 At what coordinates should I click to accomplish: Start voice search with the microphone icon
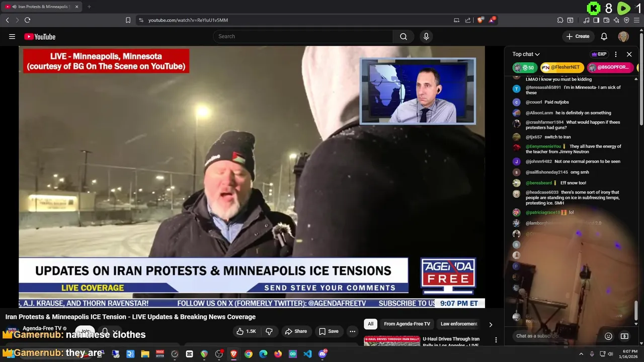coord(426,36)
